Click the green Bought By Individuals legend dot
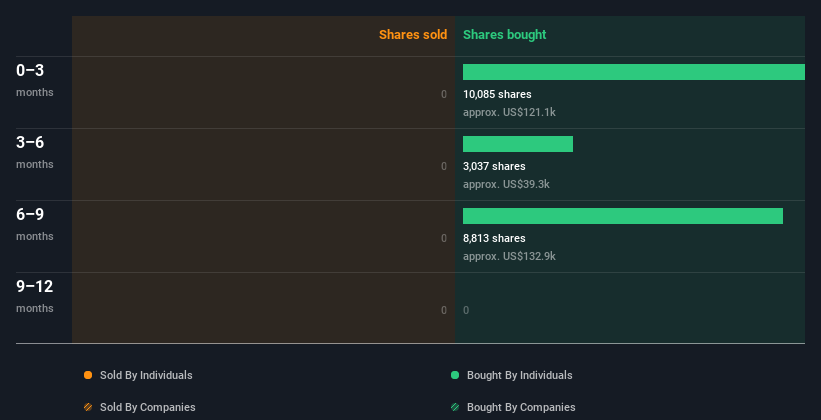 (x=455, y=375)
